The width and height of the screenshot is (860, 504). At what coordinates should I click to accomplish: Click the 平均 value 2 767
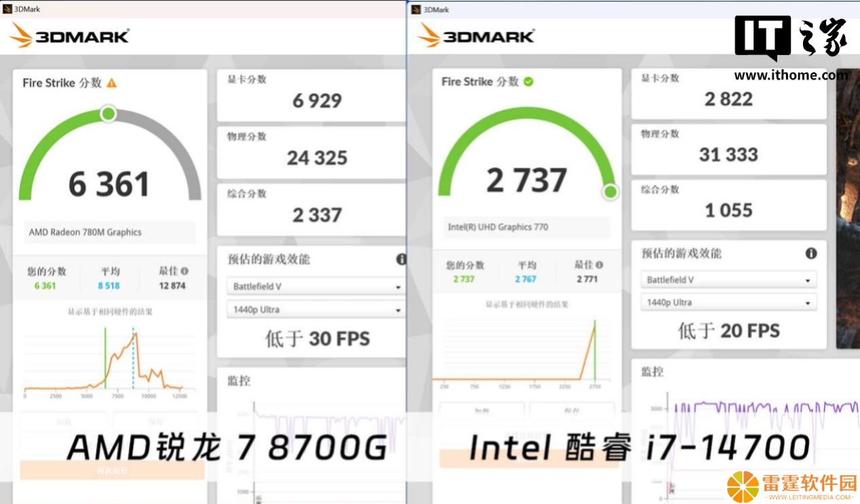pos(526,279)
